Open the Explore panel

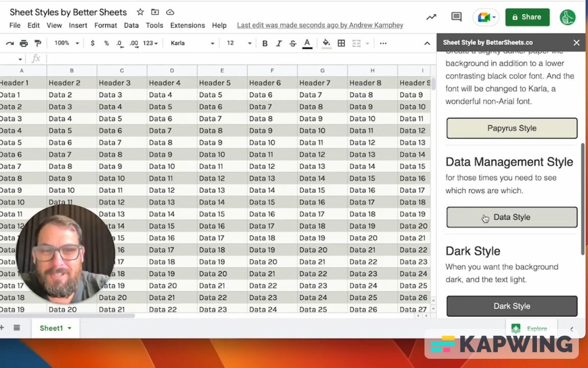[x=531, y=328]
